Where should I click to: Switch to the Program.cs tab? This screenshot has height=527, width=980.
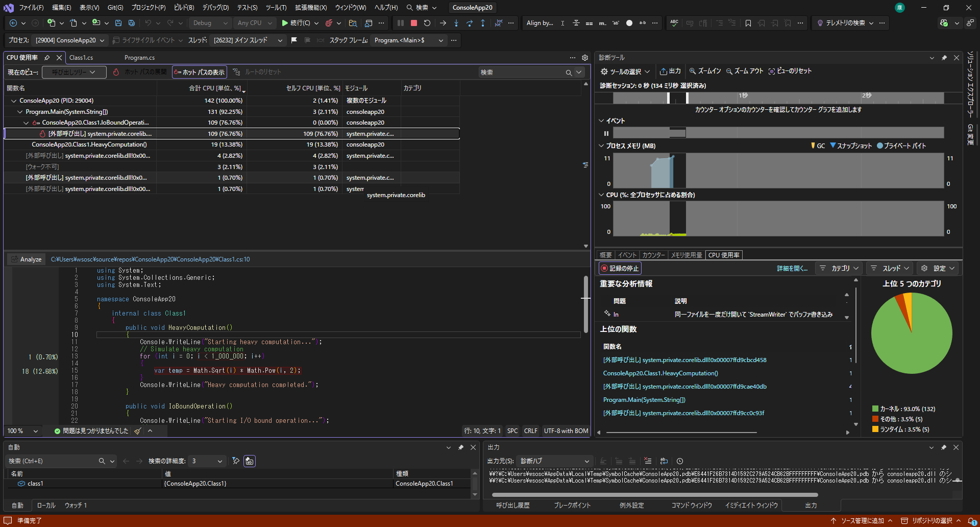coord(139,57)
